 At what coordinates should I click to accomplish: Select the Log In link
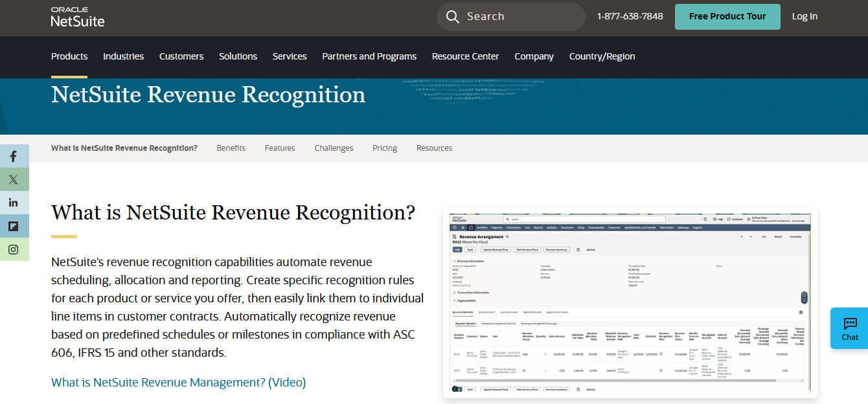[x=805, y=16]
